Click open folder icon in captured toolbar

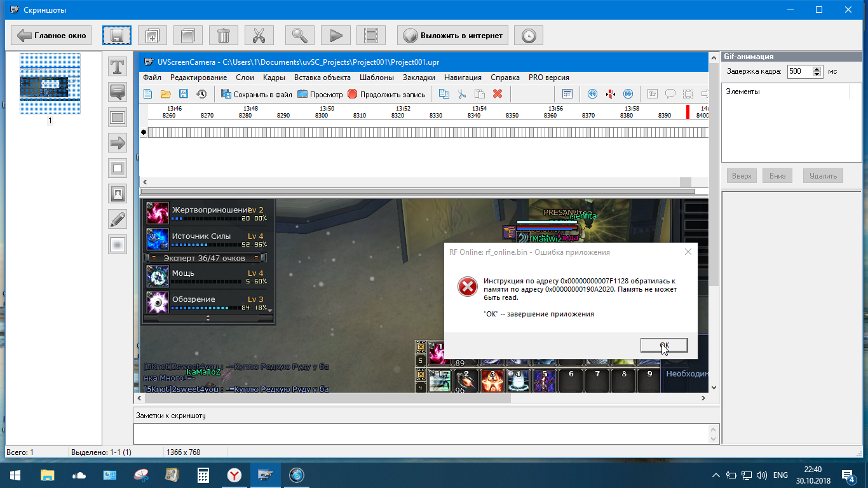165,94
